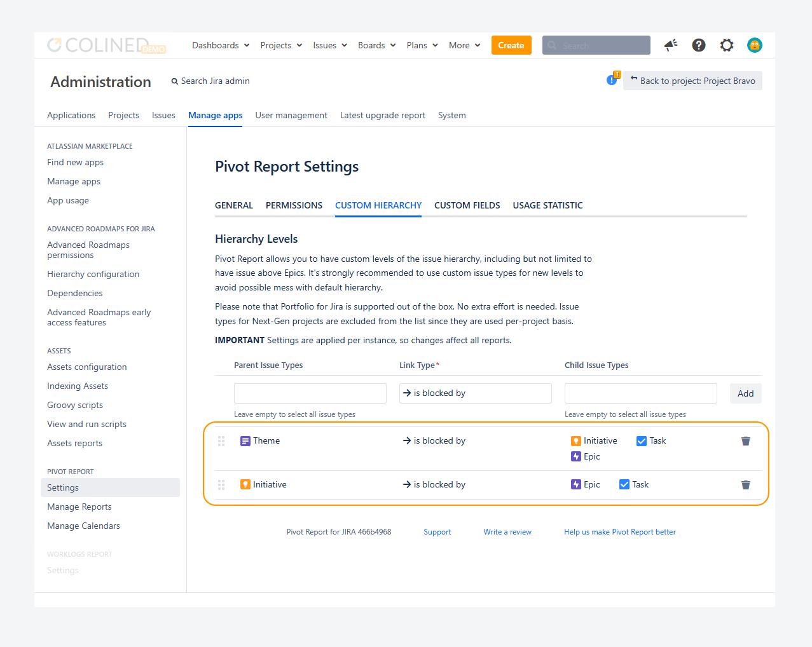Open Manage Reports in sidebar

[x=79, y=507]
